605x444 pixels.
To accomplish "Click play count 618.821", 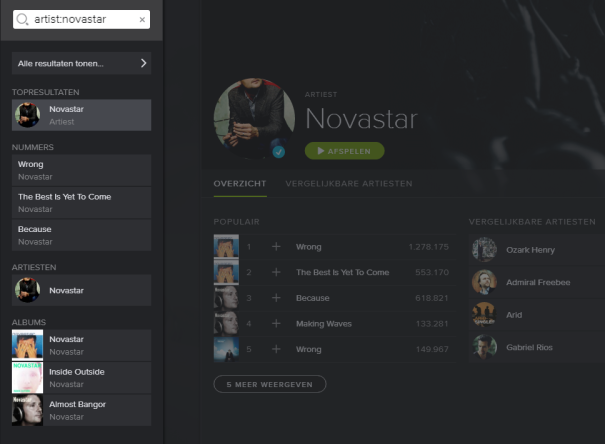I will coord(432,298).
